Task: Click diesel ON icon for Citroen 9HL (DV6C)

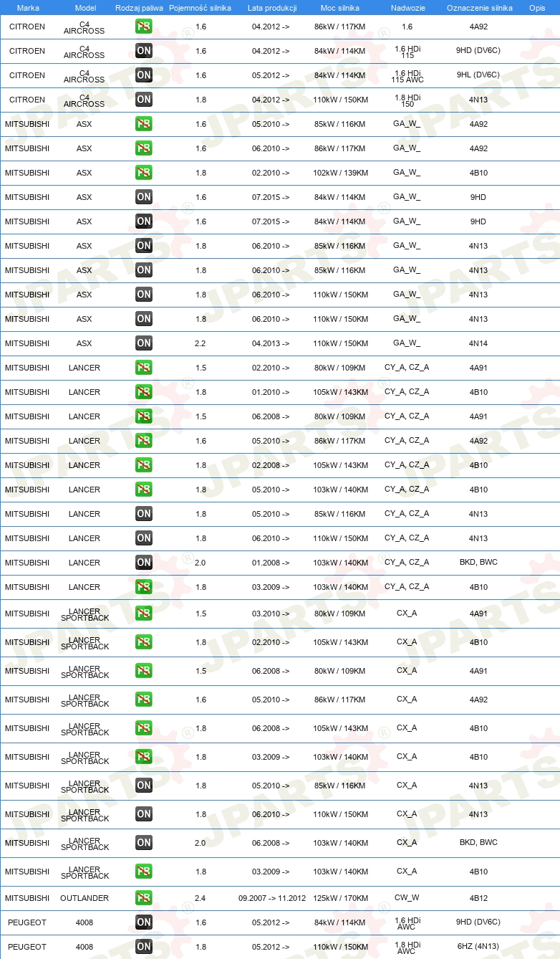Action: point(144,75)
